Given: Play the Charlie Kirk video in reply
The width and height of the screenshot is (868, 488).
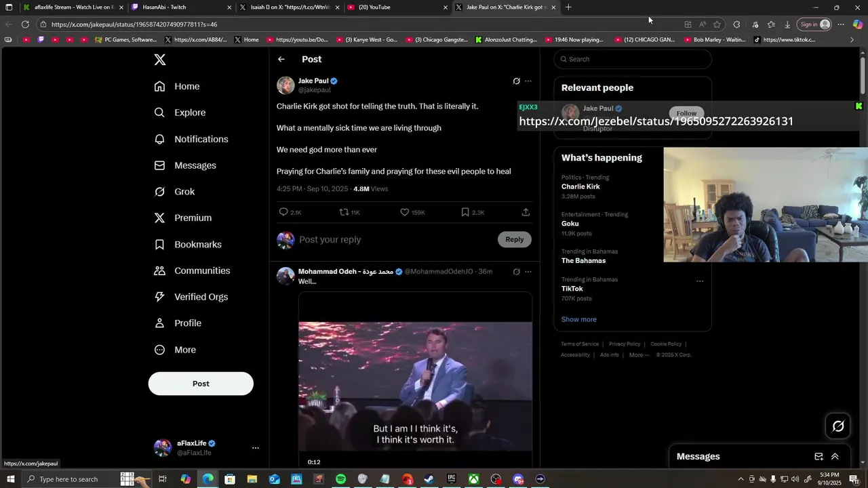Looking at the screenshot, I should [x=415, y=386].
